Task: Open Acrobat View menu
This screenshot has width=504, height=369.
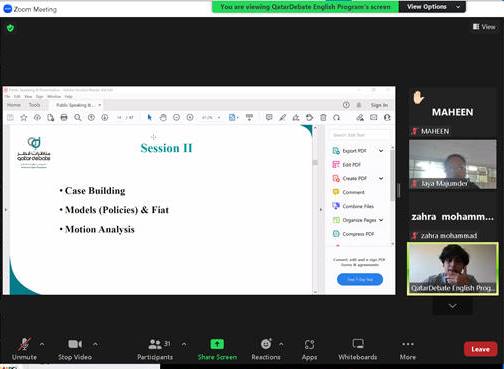Action: pyautogui.click(x=28, y=96)
